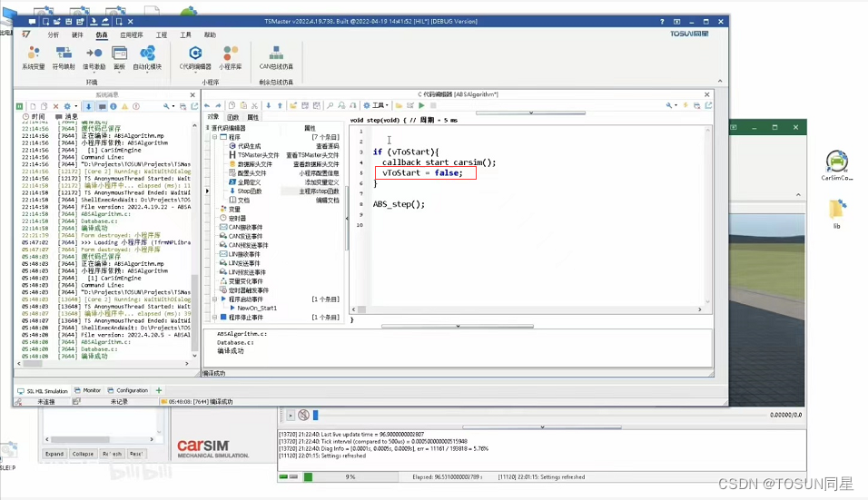
Task: Click import down-arrow in code editor toolbar
Action: [x=269, y=105]
